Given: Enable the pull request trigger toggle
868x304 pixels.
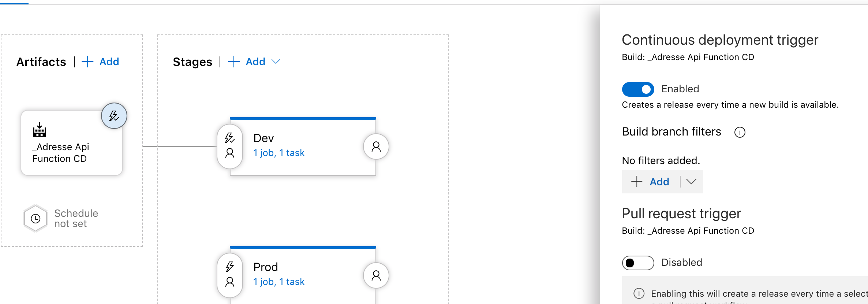Looking at the screenshot, I should coord(638,263).
